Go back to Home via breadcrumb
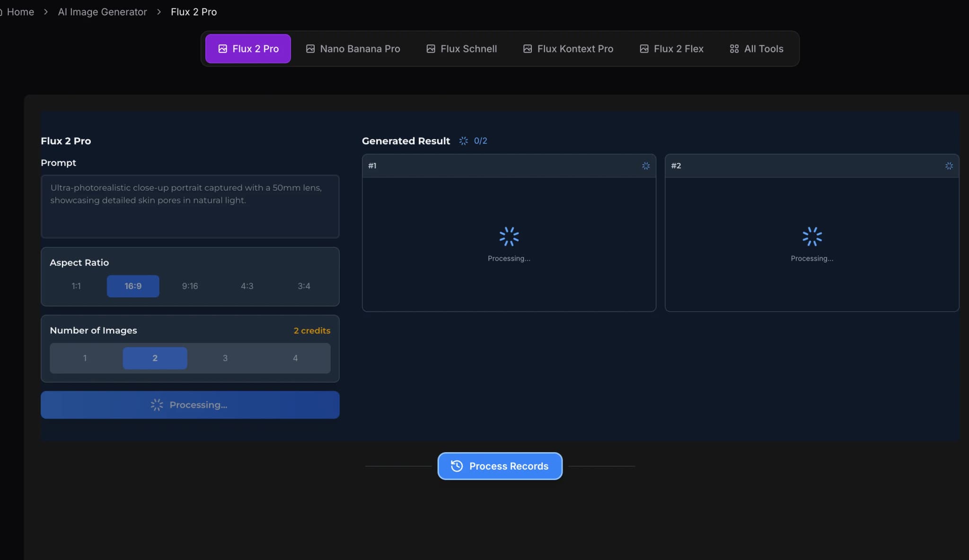The height and width of the screenshot is (560, 969). (x=21, y=11)
